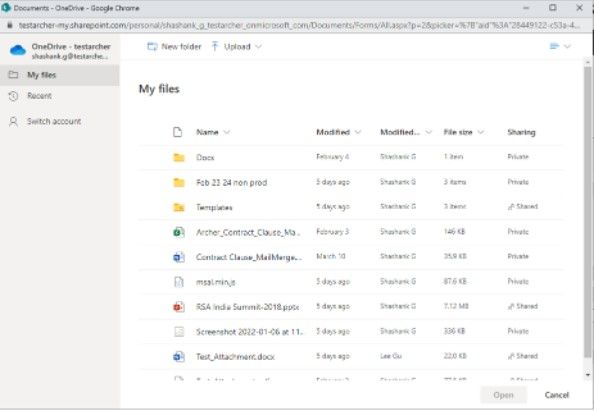
Task: Click the Word icon for Test_Attachment.docx
Action: (x=179, y=357)
